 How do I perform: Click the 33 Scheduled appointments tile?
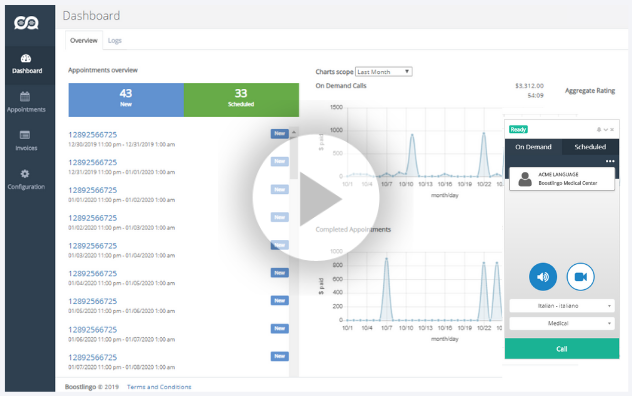point(241,100)
